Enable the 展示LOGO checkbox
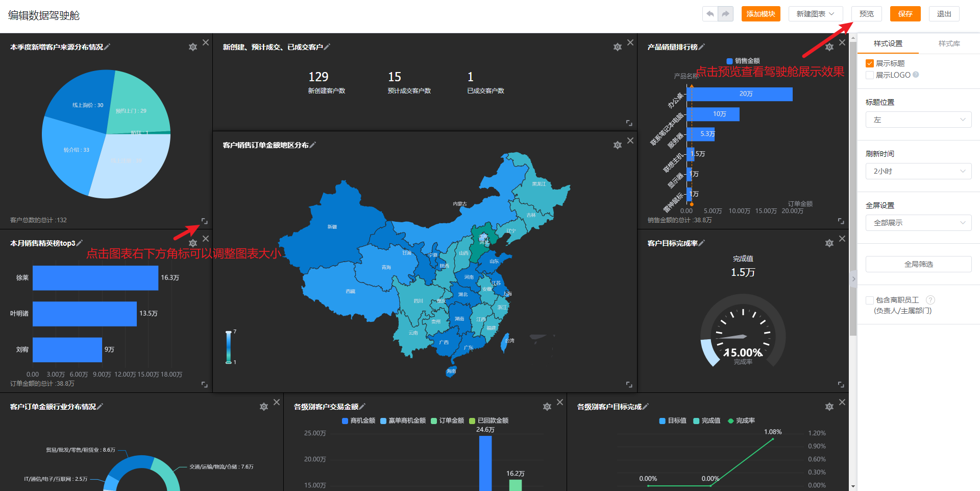Viewport: 980px width, 491px height. pos(870,75)
